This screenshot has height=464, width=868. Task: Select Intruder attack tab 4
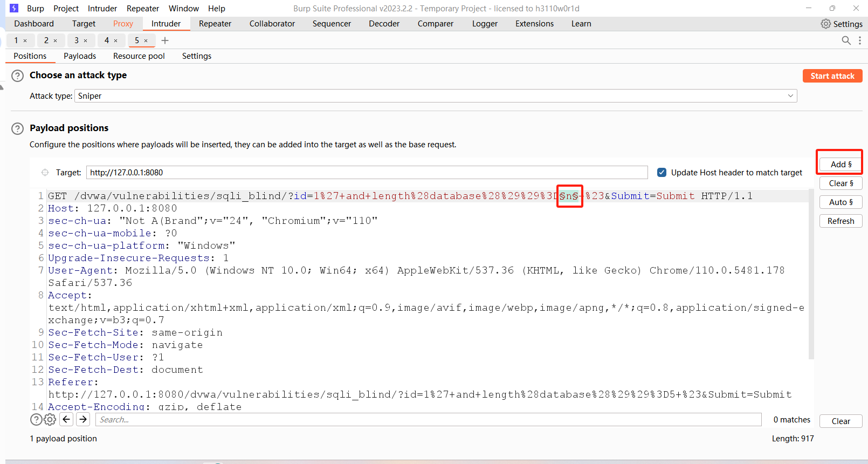(107, 40)
